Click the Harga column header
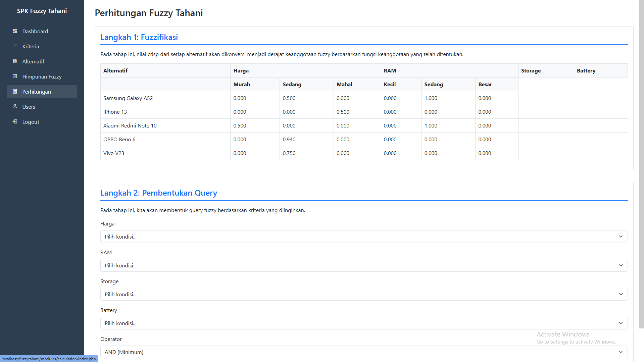Viewport: 644px width, 362px height. (241, 70)
